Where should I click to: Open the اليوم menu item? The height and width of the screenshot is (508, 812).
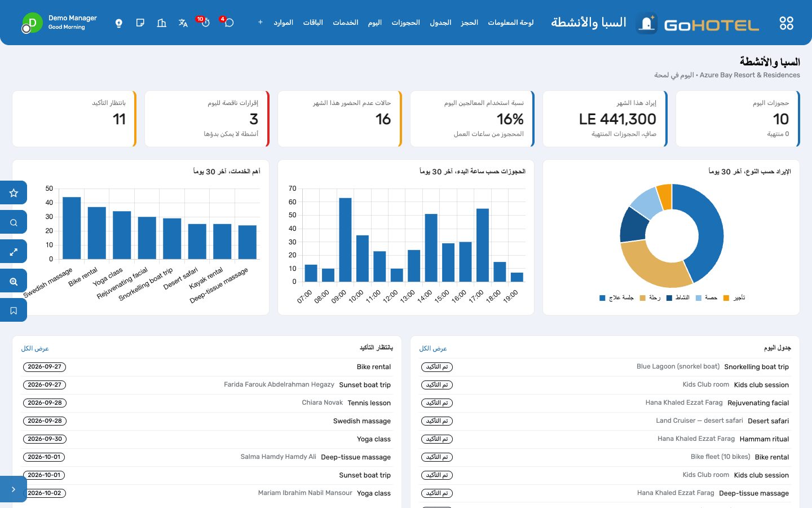(375, 23)
